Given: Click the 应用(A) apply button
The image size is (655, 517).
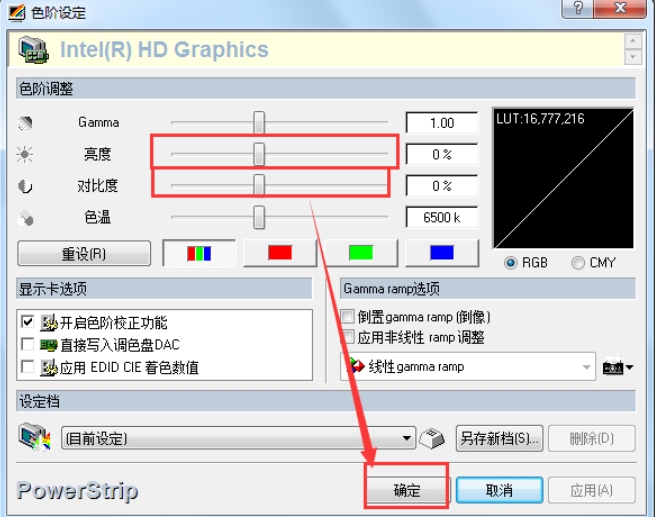Looking at the screenshot, I should point(592,490).
